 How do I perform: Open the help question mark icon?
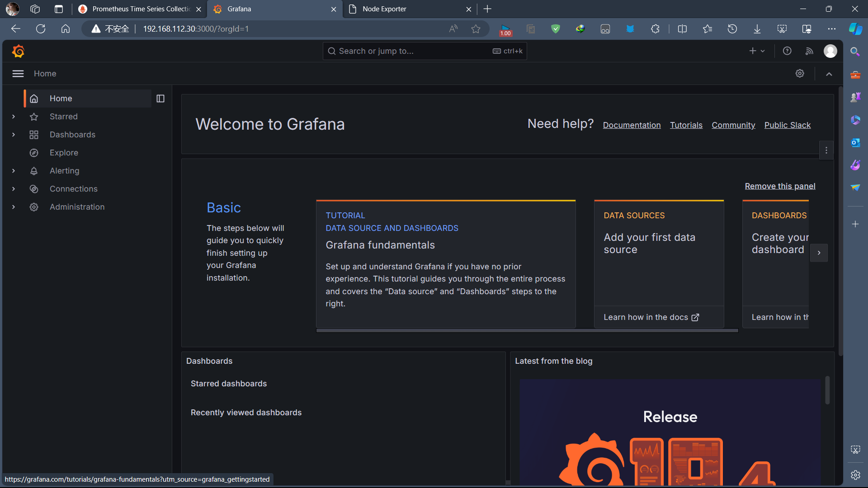[x=787, y=51]
